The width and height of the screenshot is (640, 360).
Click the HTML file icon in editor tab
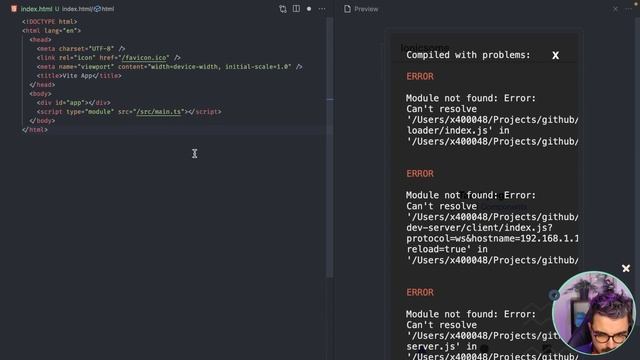click(14, 9)
